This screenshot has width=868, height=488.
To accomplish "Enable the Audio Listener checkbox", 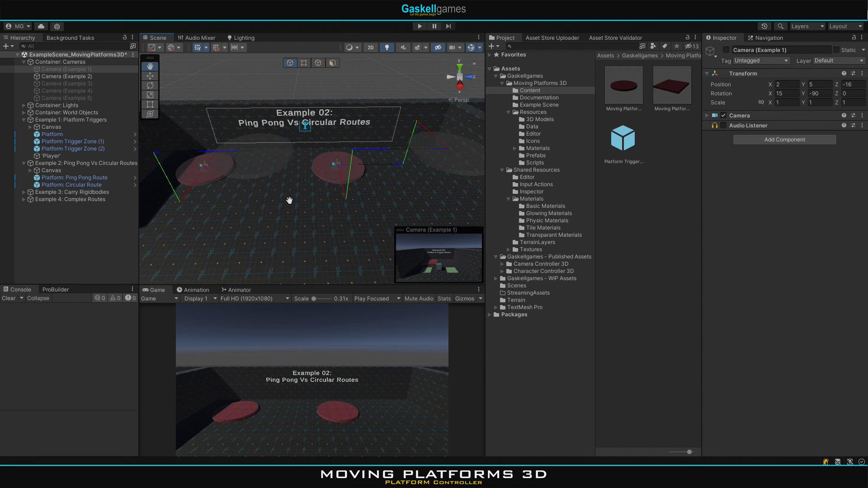I will 723,125.
